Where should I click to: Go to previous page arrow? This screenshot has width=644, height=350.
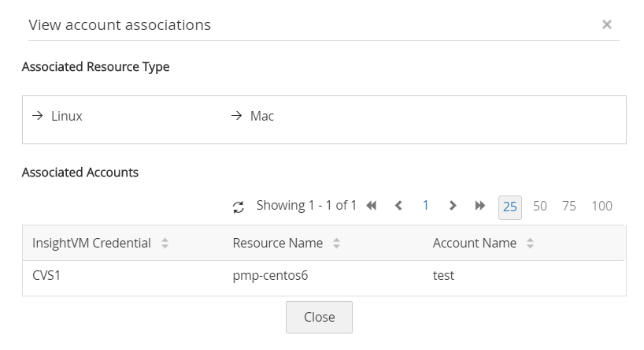point(398,206)
